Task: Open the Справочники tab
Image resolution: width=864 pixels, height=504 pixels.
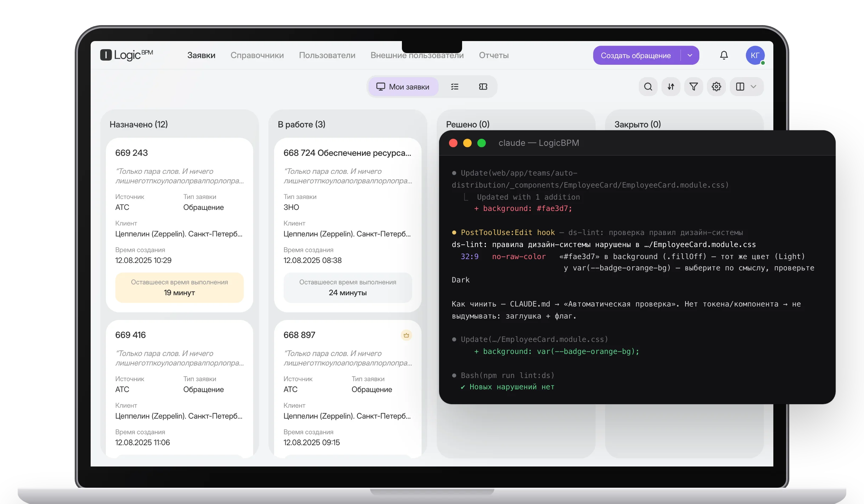Action: tap(257, 55)
